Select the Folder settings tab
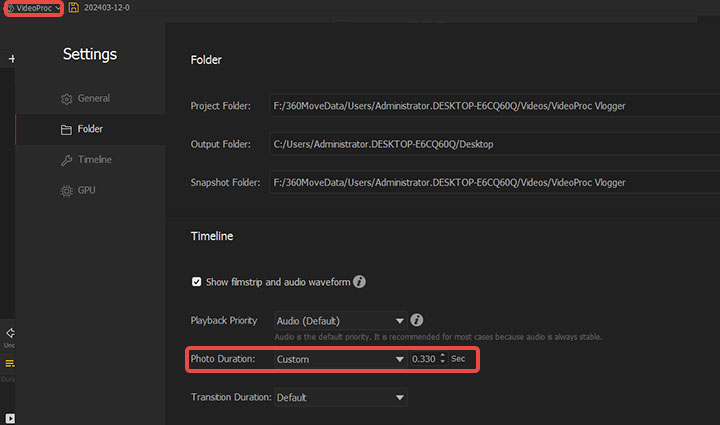The width and height of the screenshot is (720, 425). tap(82, 129)
